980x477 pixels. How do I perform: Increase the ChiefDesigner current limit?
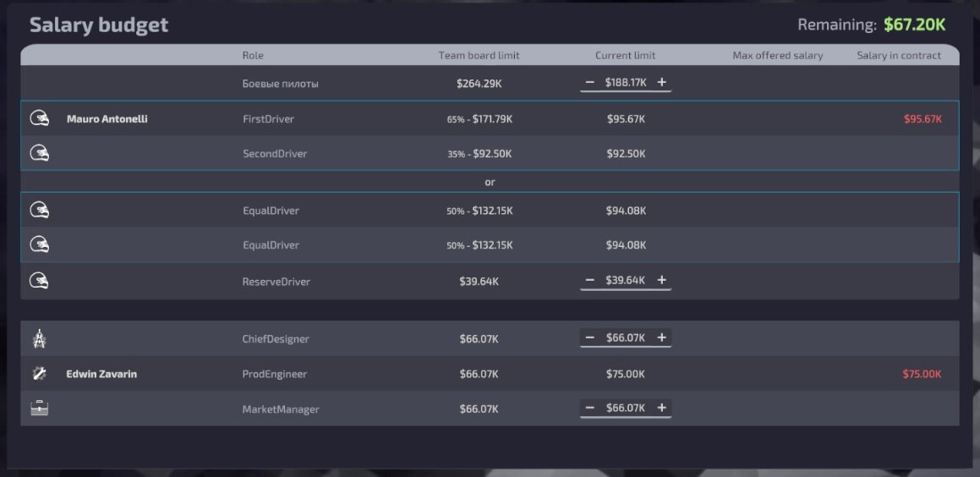662,338
